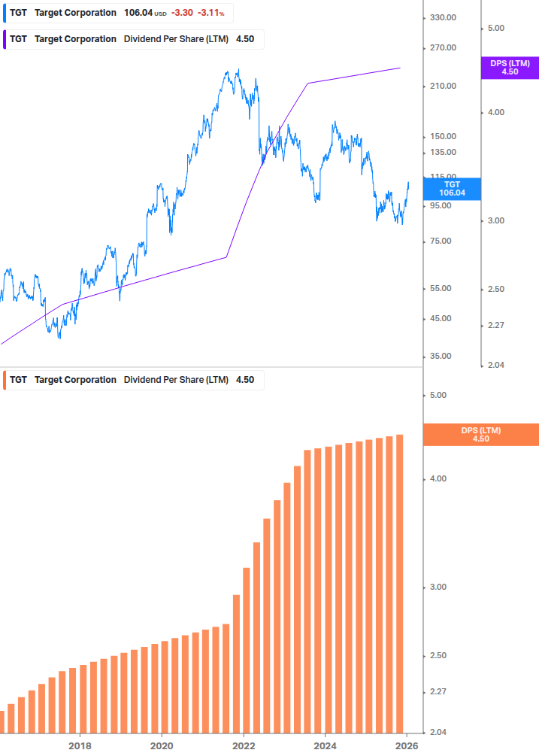Click the blue TGT 106.04 price axis tag
Image resolution: width=539 pixels, height=756 pixels.
tap(451, 188)
